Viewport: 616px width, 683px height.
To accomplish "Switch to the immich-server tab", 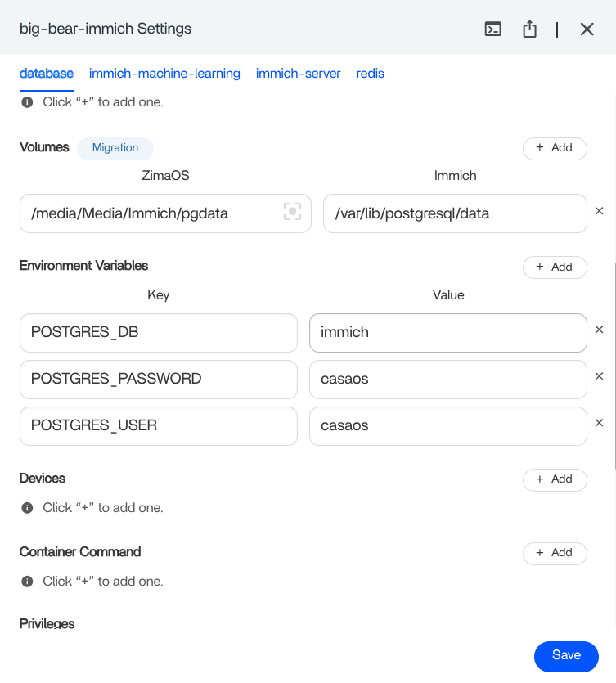I will [298, 74].
